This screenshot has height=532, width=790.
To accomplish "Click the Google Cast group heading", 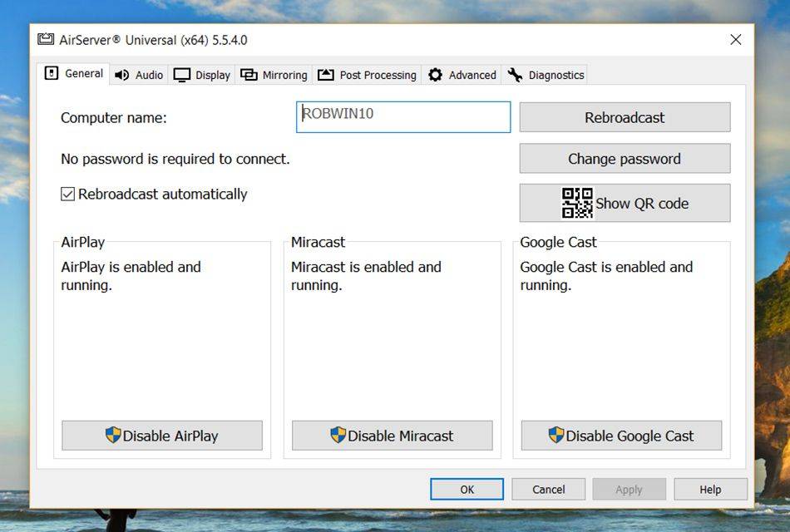I will [558, 243].
